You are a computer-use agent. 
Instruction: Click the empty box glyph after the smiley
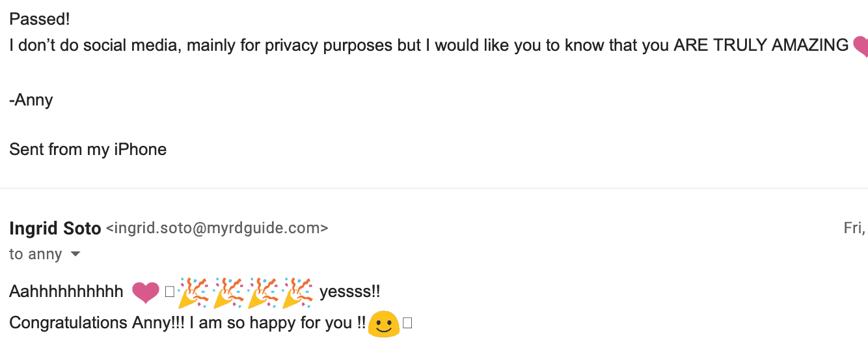408,323
